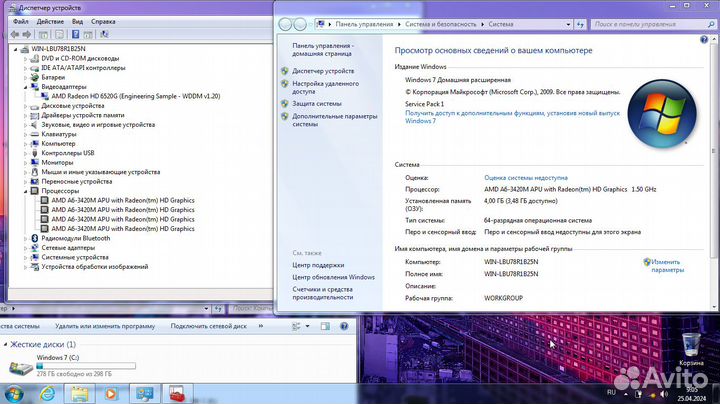Open Диспетчер устройств link in System window
This screenshot has height=404, width=720.
pyautogui.click(x=323, y=71)
